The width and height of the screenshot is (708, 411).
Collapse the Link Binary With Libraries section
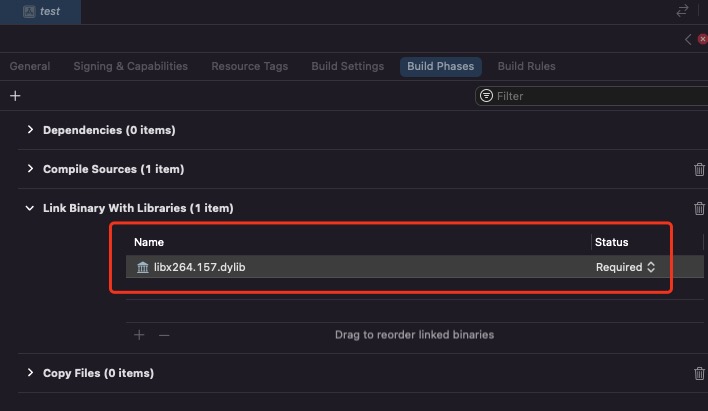tap(31, 208)
